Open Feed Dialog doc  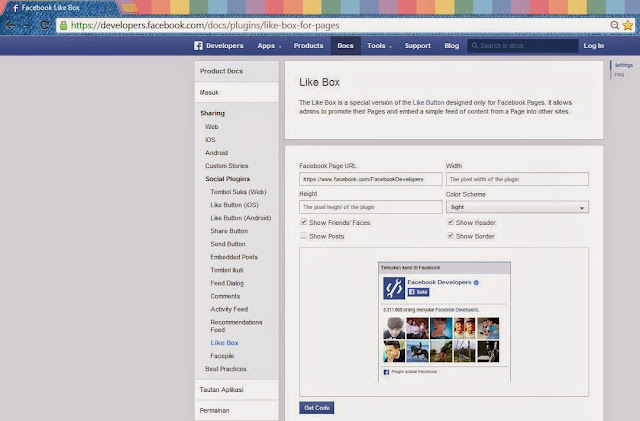[227, 283]
